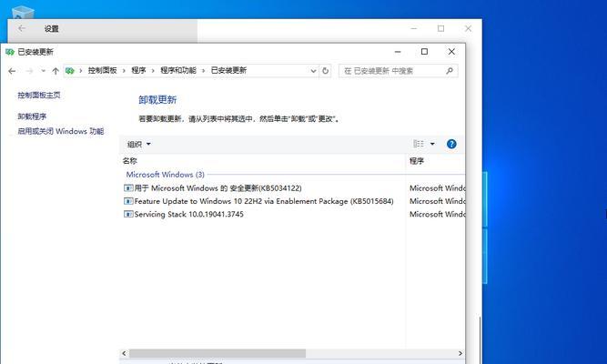The width and height of the screenshot is (607, 364).
Task: Click right arrow of horizontal scrollbar
Action: pyautogui.click(x=460, y=354)
